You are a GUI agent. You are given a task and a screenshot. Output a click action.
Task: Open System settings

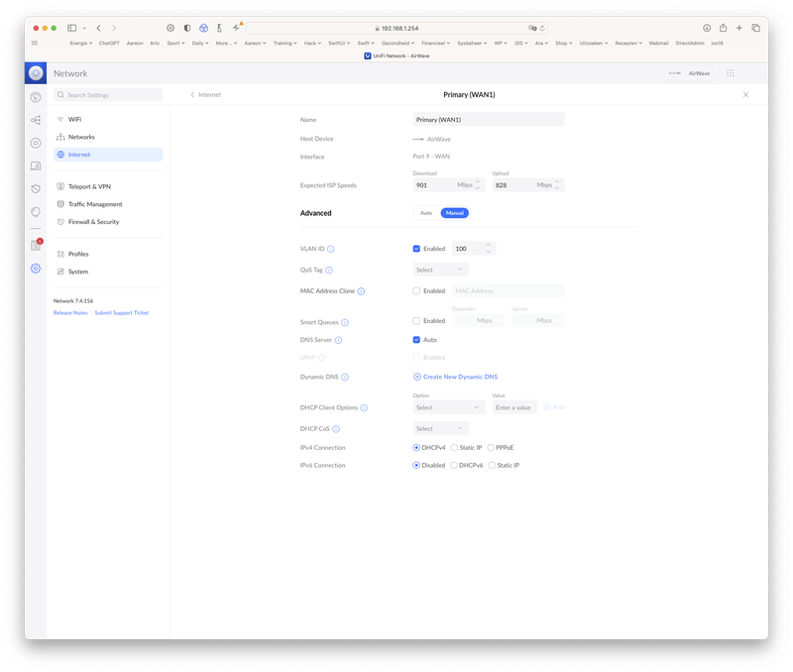pyautogui.click(x=108, y=272)
